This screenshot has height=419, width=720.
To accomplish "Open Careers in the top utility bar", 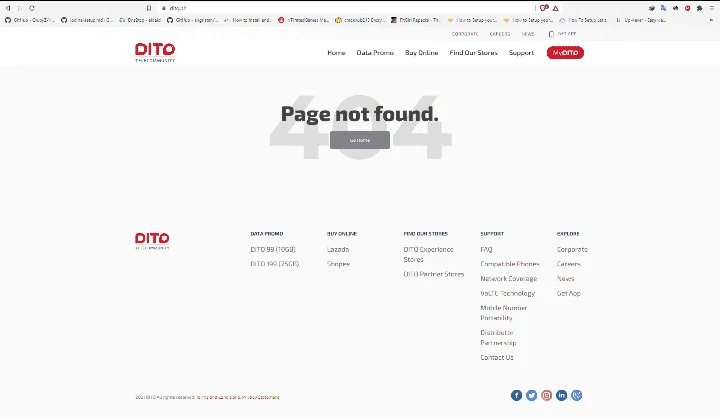I will pyautogui.click(x=500, y=34).
